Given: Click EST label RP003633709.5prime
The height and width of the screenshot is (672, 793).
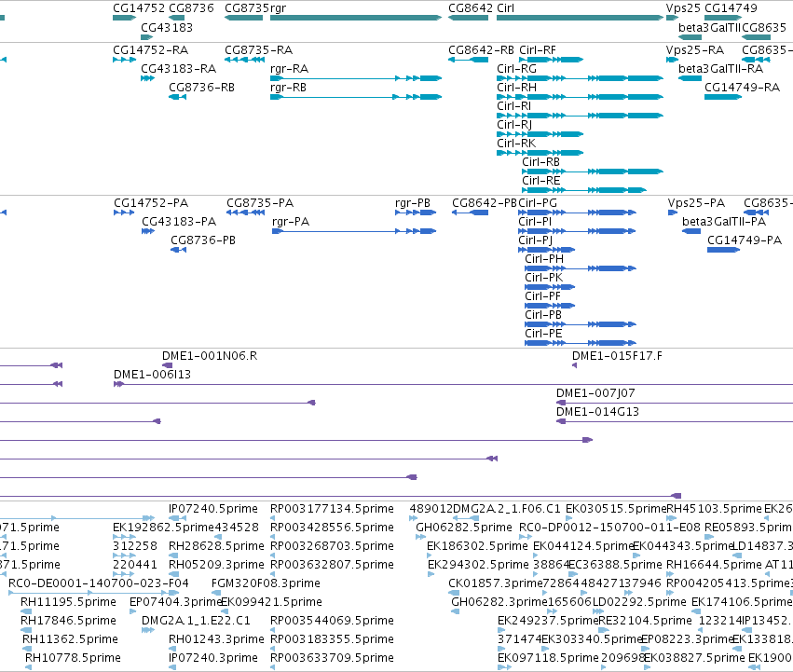Looking at the screenshot, I should pos(332,658).
